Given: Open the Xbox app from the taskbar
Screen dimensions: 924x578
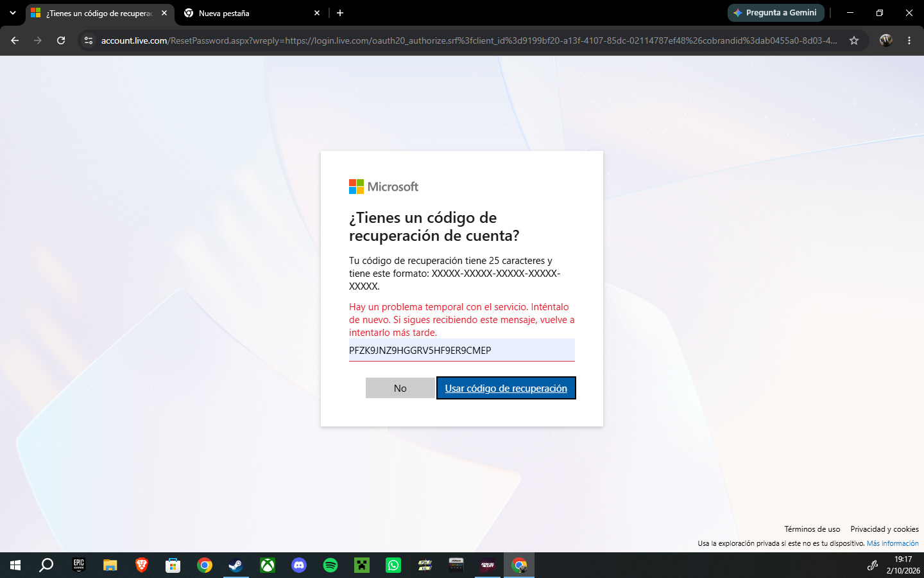Looking at the screenshot, I should 268,565.
